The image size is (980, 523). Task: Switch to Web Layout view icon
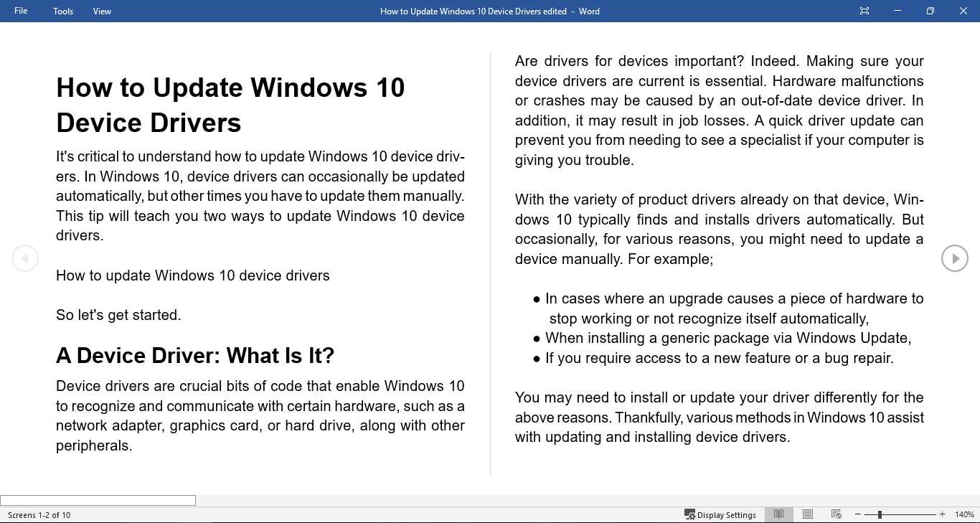pyautogui.click(x=836, y=514)
